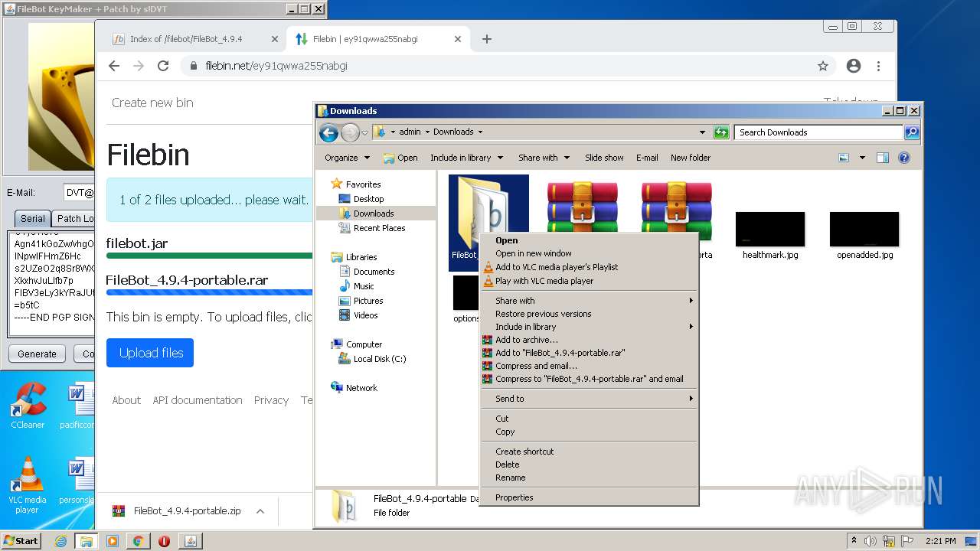Open Chrome three-dot menu
Screen dimensions: 980x551
(879, 66)
